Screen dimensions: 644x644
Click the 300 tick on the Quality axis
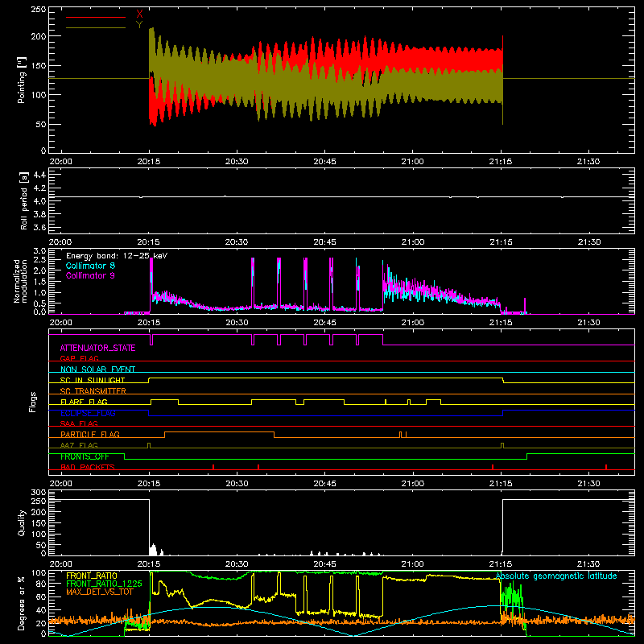tap(39, 493)
